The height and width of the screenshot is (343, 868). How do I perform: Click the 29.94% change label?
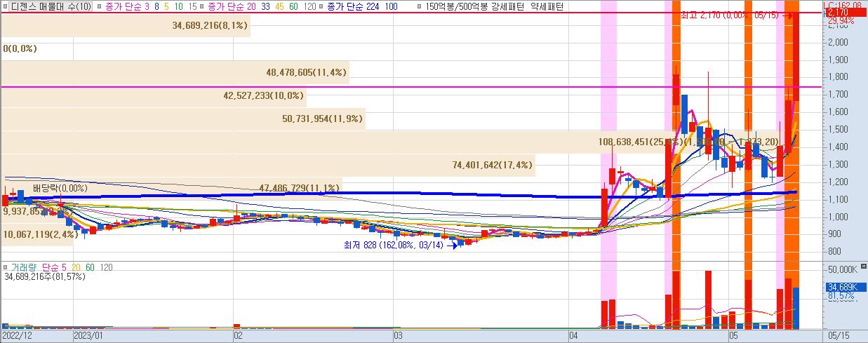[841, 21]
